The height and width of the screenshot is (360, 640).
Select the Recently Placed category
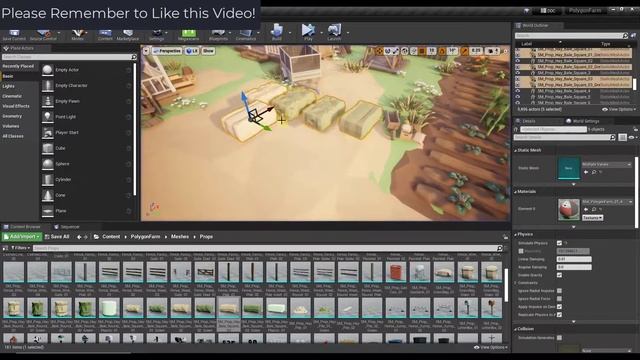click(18, 66)
